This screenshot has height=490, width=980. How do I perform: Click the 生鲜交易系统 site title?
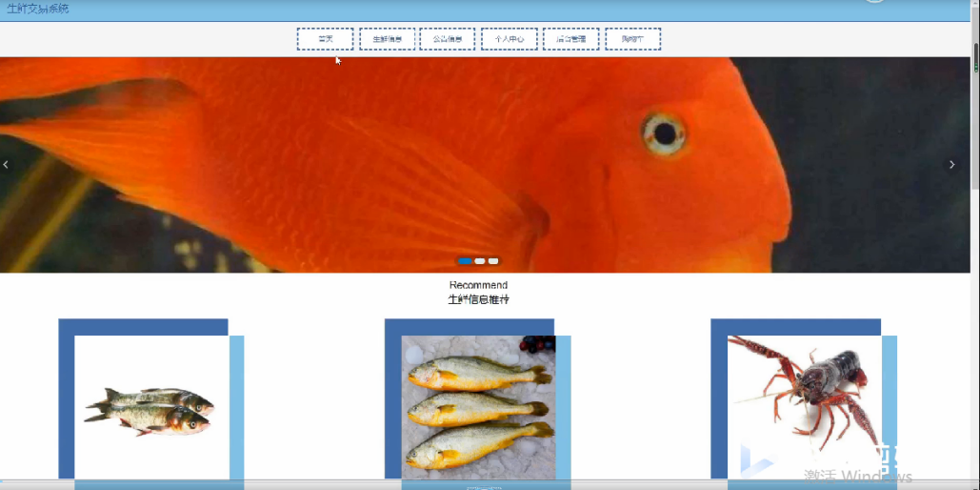[38, 9]
